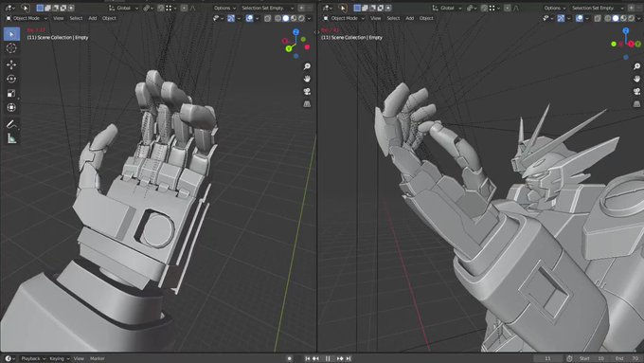Open Object menu in left viewport

[x=109, y=19]
